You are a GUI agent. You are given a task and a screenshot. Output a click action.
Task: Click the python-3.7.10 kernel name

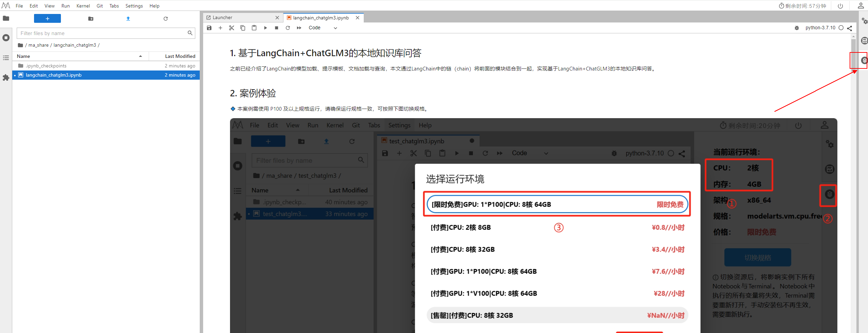820,28
